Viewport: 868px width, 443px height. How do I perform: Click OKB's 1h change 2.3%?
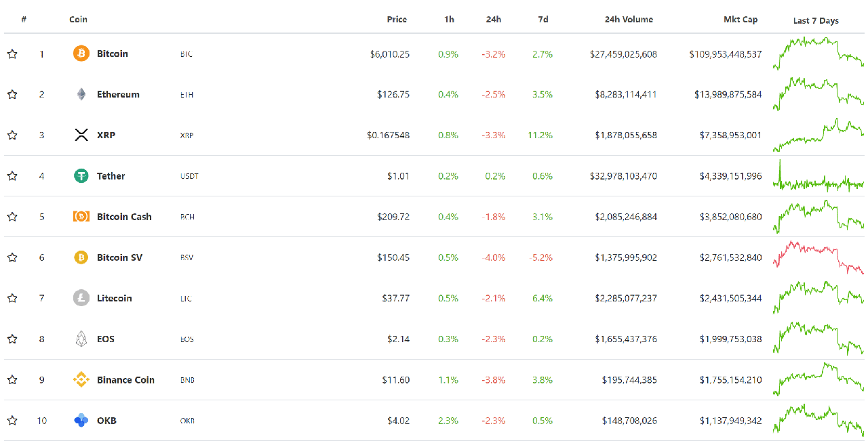[448, 421]
